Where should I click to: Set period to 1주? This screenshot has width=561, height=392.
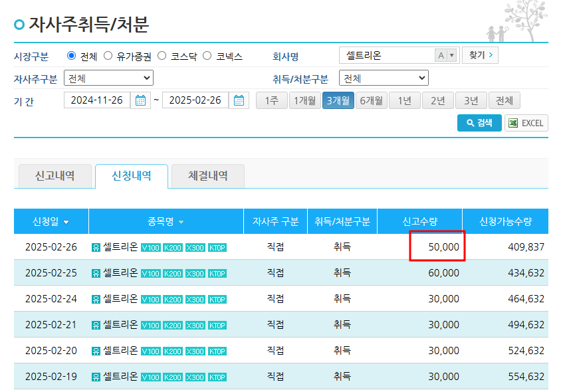pyautogui.click(x=272, y=100)
